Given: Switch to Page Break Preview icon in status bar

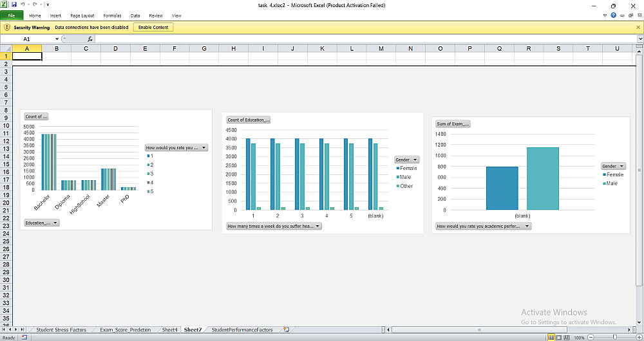Looking at the screenshot, I should [566, 337].
